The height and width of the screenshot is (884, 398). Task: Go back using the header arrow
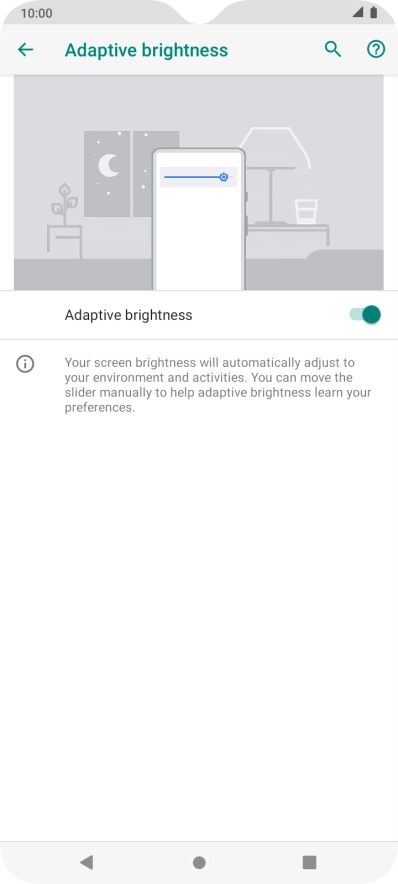tap(25, 50)
